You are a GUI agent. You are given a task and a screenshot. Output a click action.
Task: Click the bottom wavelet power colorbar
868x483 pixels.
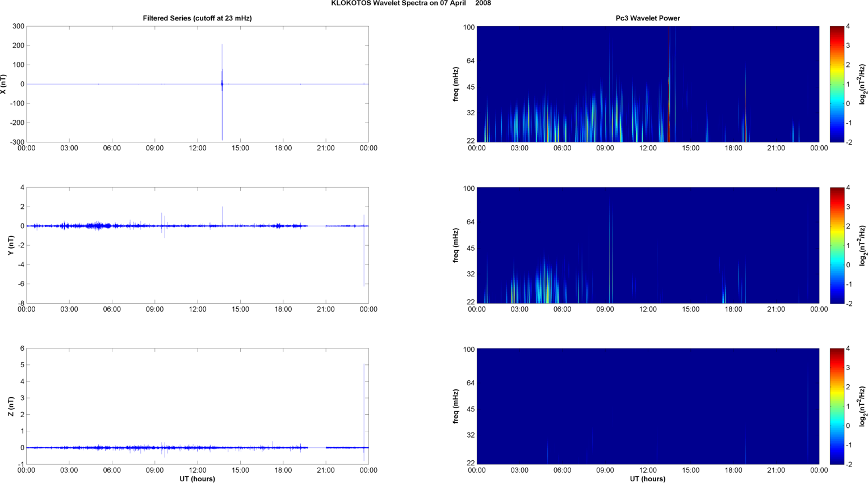pyautogui.click(x=837, y=406)
